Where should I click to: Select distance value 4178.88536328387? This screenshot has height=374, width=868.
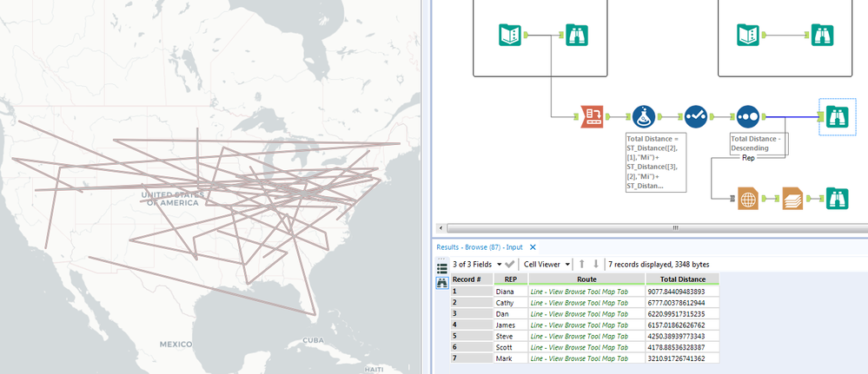(683, 347)
